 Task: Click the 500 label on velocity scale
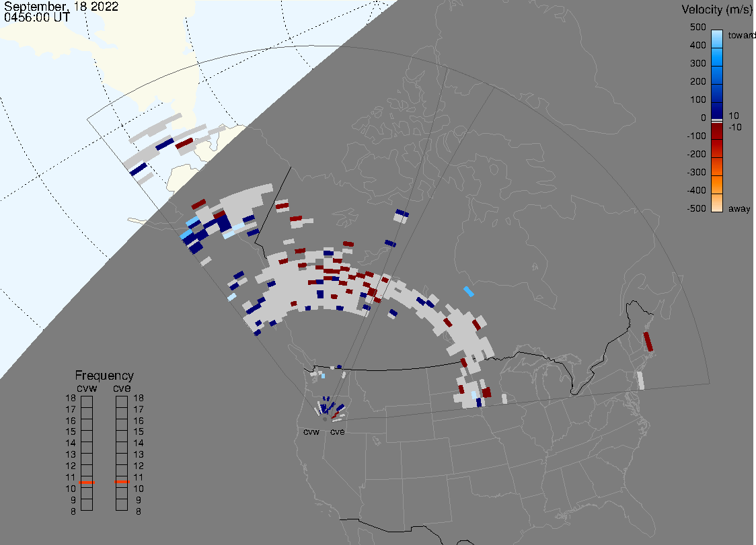coord(697,27)
